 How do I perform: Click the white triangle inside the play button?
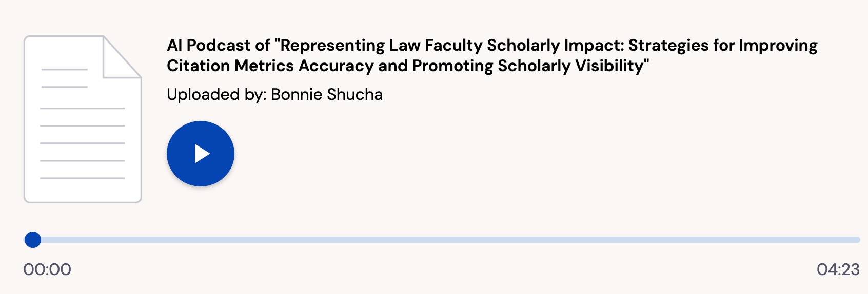[202, 154]
